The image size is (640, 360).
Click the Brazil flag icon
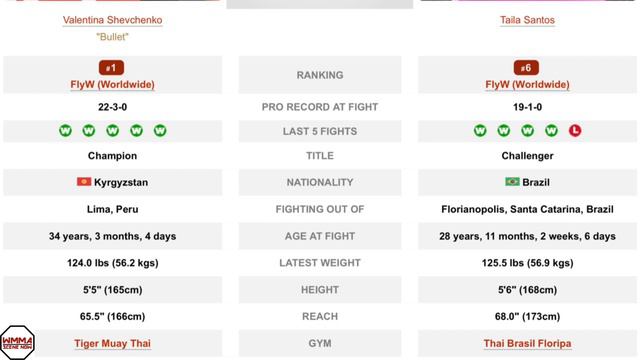point(512,182)
